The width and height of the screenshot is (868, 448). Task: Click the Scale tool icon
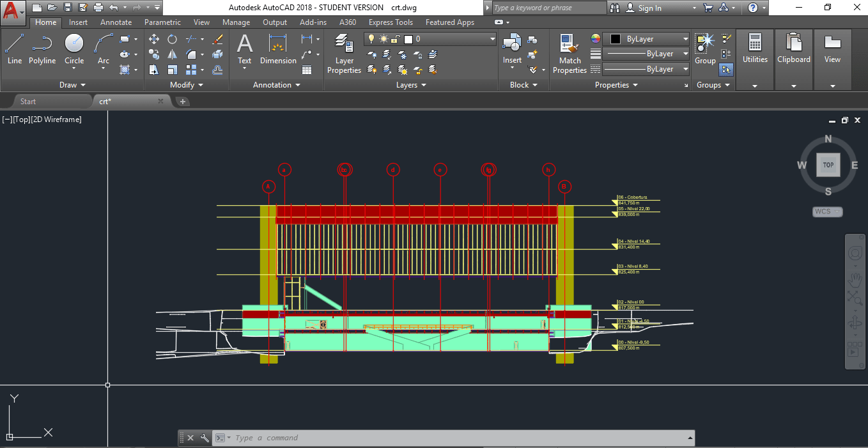[172, 70]
